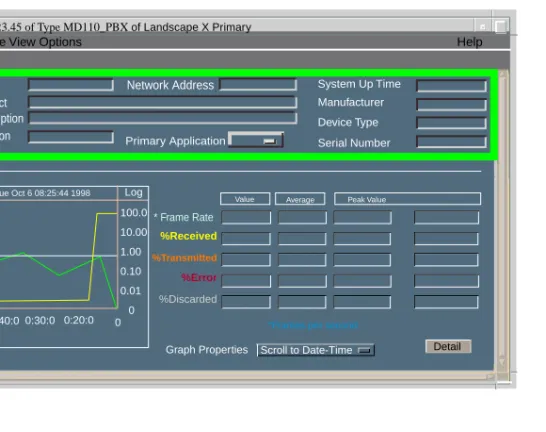Viewport: 546px width, 432px height.
Task: Click the %Discarded label
Action: [x=188, y=299]
